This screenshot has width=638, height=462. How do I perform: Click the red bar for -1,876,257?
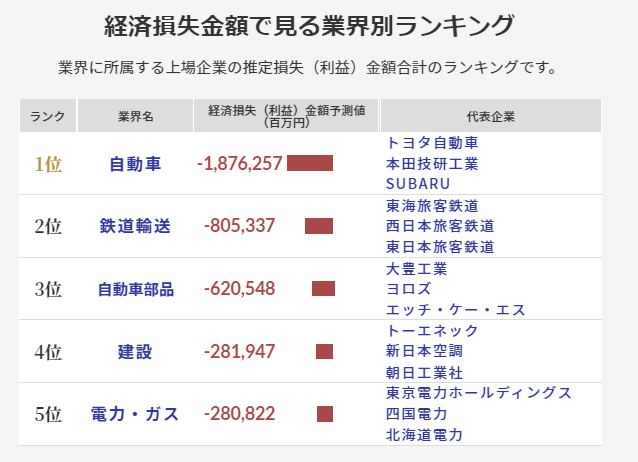(310, 163)
